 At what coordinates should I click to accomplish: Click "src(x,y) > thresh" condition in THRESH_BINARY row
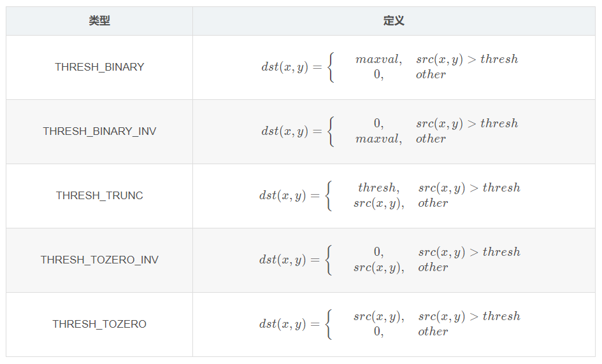[467, 59]
